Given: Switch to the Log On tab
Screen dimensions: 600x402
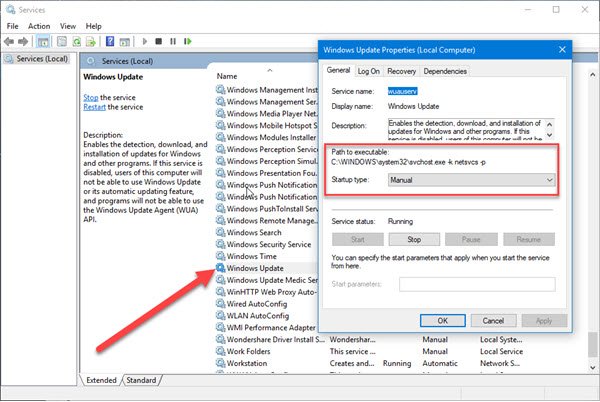Looking at the screenshot, I should 368,71.
